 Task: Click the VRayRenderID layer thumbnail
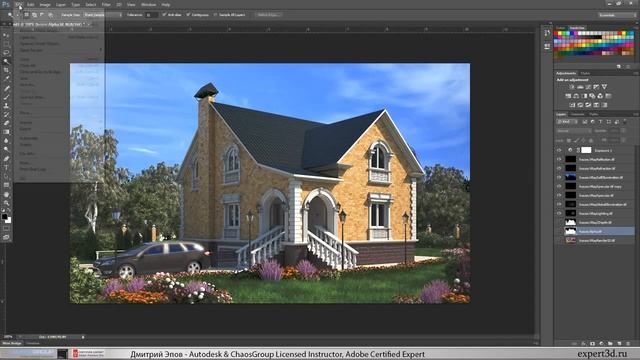tap(570, 240)
